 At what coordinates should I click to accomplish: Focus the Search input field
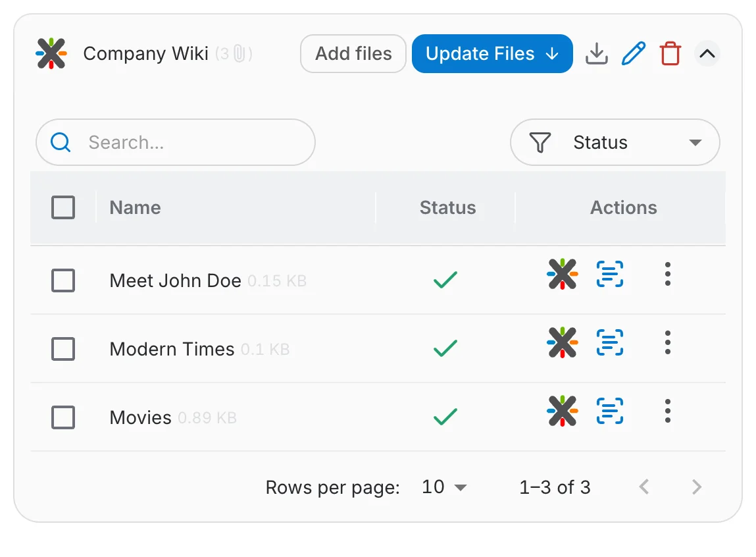tap(176, 142)
